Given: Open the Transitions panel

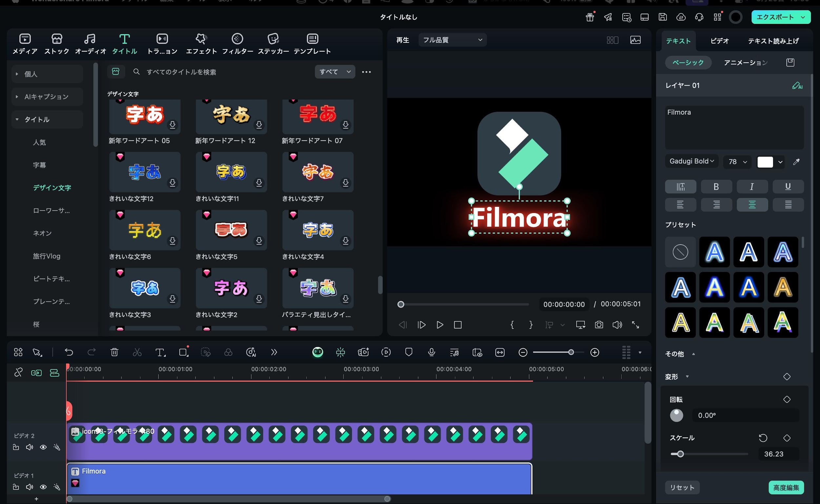Looking at the screenshot, I should 162,44.
